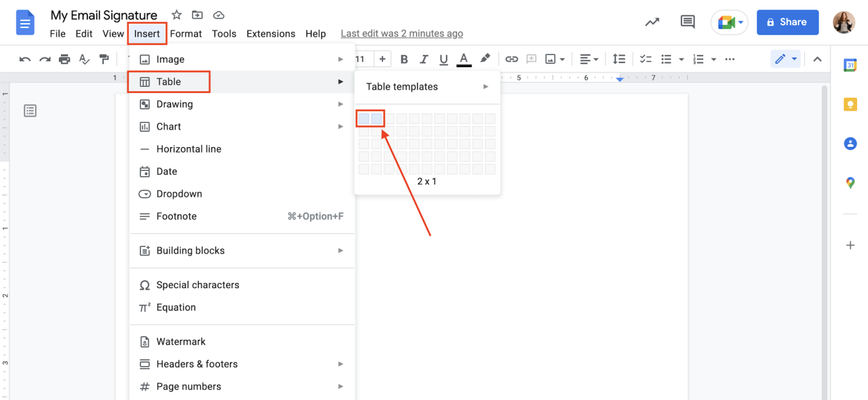Image resolution: width=868 pixels, height=400 pixels.
Task: Select Footnote from the Insert menu
Action: (178, 216)
